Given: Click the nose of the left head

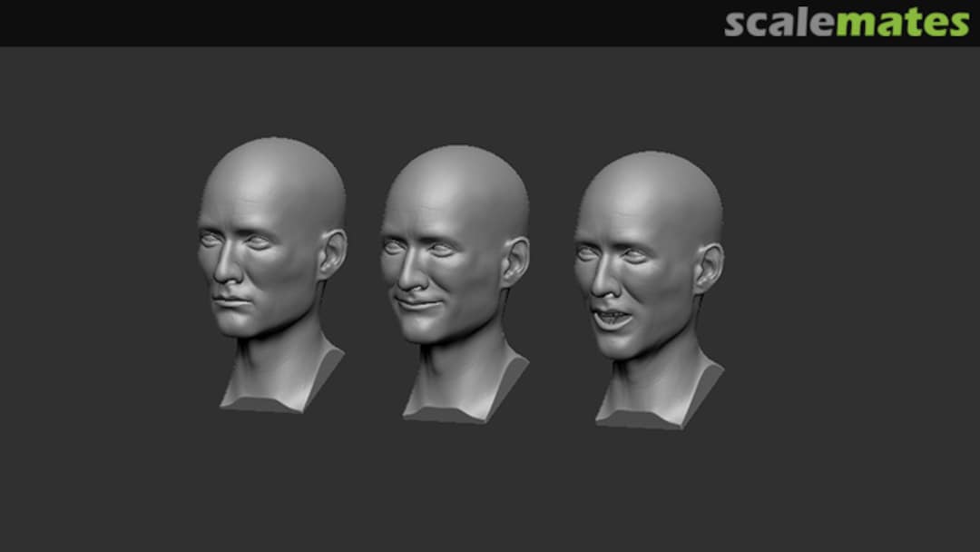Looking at the screenshot, I should (x=223, y=268).
